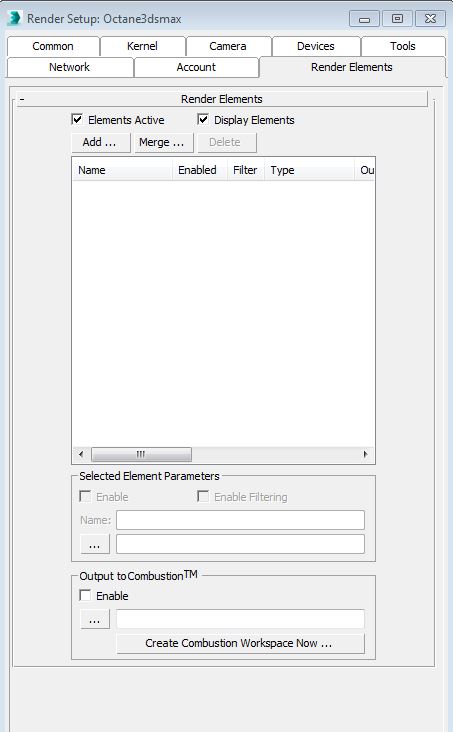Browse output file for selected element
Screen dimensions: 453x732
point(95,544)
